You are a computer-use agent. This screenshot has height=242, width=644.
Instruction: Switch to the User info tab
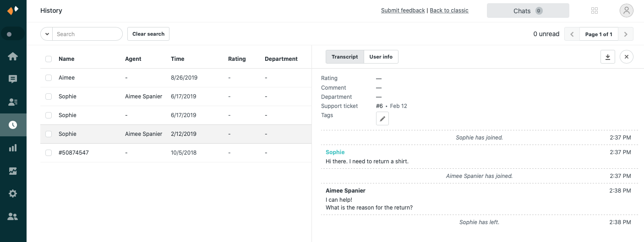coord(381,57)
